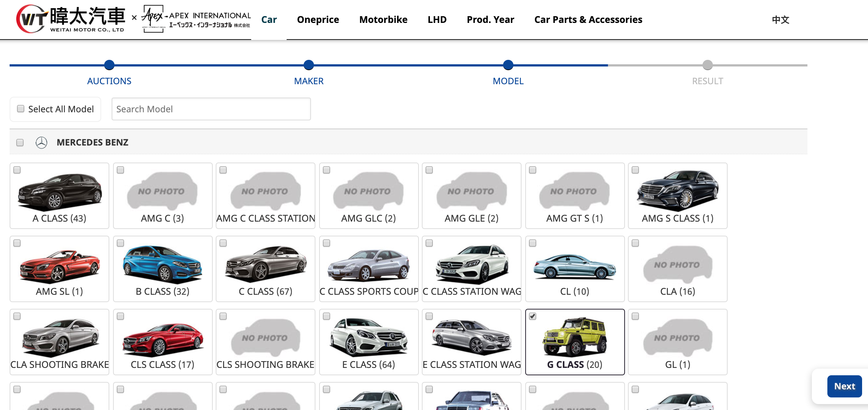Return to the MAKER step
The image size is (868, 410).
click(309, 81)
